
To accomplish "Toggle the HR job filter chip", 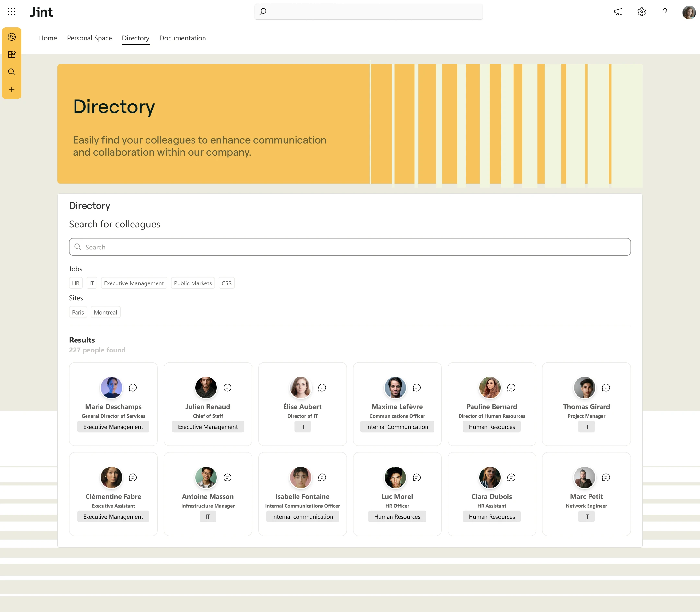I will tap(76, 283).
